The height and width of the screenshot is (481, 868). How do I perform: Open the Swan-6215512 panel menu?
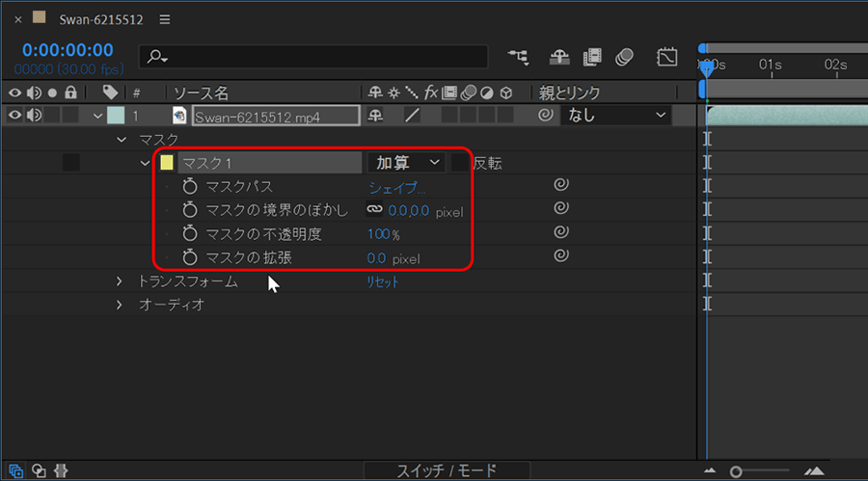(164, 19)
